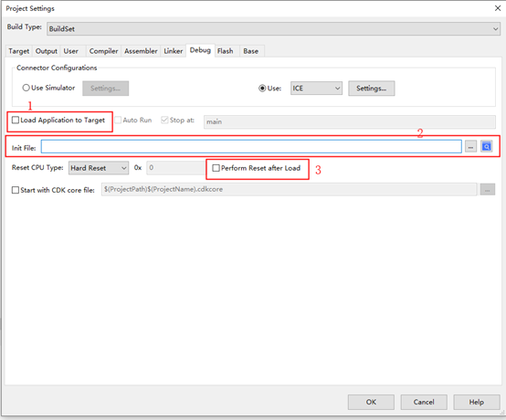Click the Help button

477,402
